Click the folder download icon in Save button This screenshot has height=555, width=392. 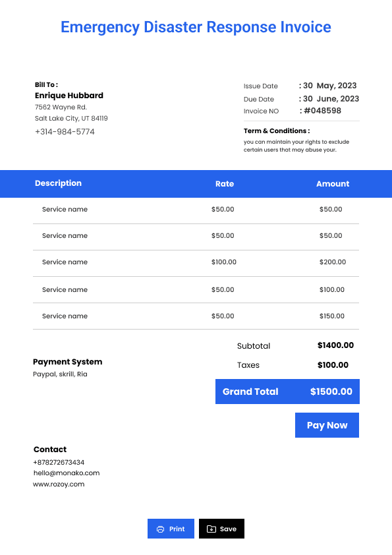[211, 529]
